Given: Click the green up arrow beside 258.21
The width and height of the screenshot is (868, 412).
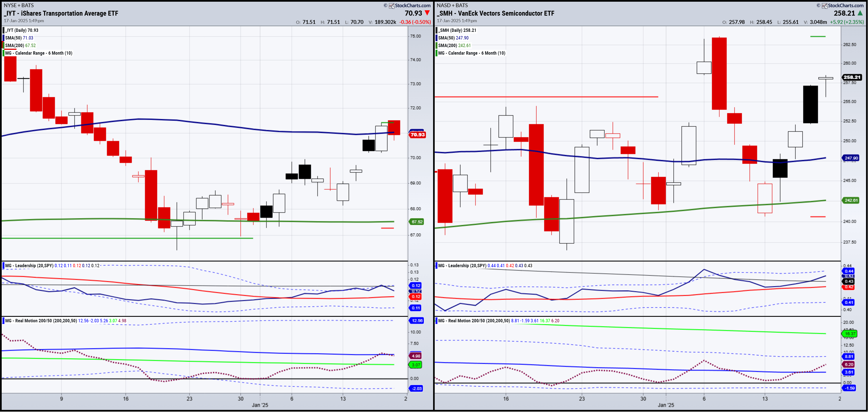Looking at the screenshot, I should coord(860,13).
